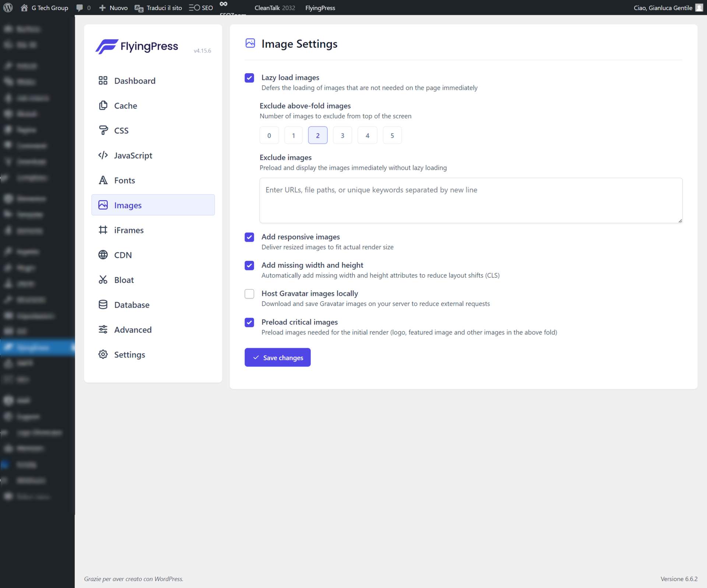The image size is (707, 588).
Task: Click into the Exclude images textarea
Action: 471,201
